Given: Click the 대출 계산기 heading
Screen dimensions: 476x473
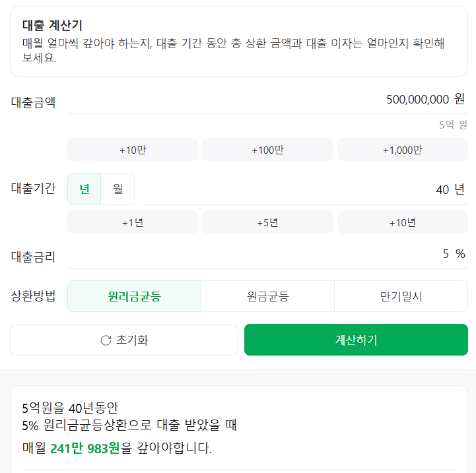Looking at the screenshot, I should point(52,26).
